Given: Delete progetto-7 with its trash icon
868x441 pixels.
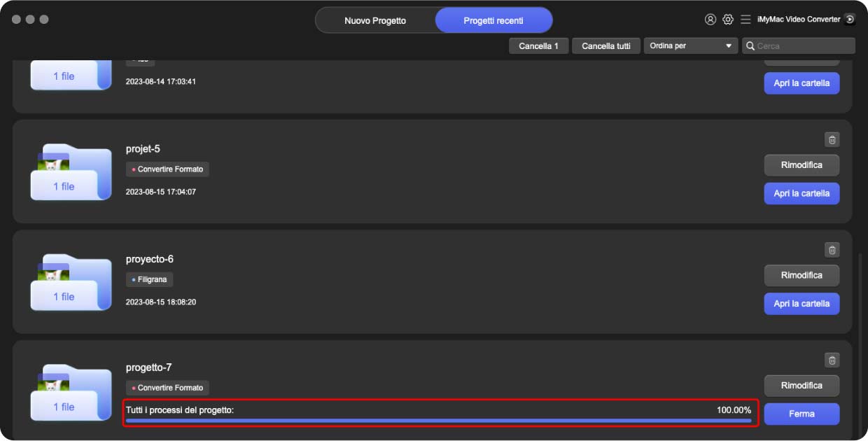Looking at the screenshot, I should tap(832, 360).
